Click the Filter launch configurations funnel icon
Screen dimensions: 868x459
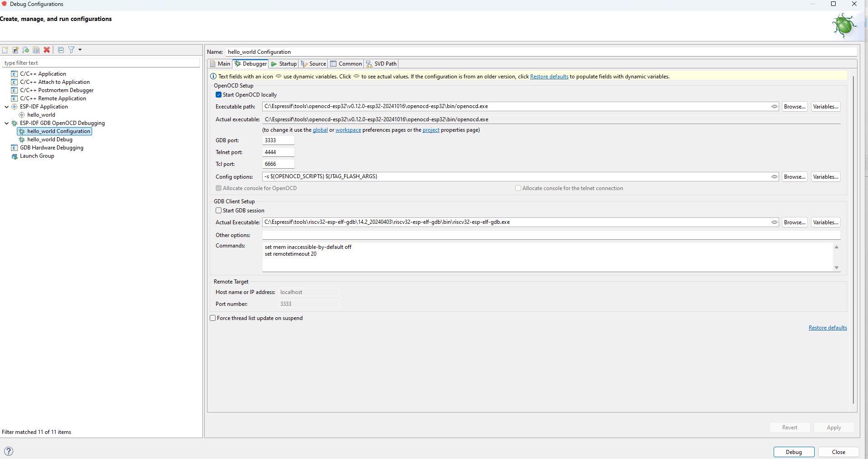[72, 50]
